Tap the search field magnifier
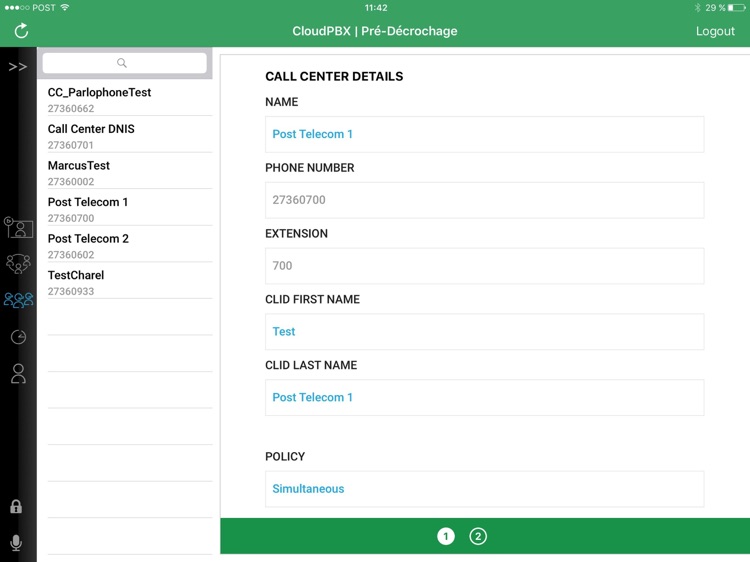The image size is (750, 562). click(124, 63)
